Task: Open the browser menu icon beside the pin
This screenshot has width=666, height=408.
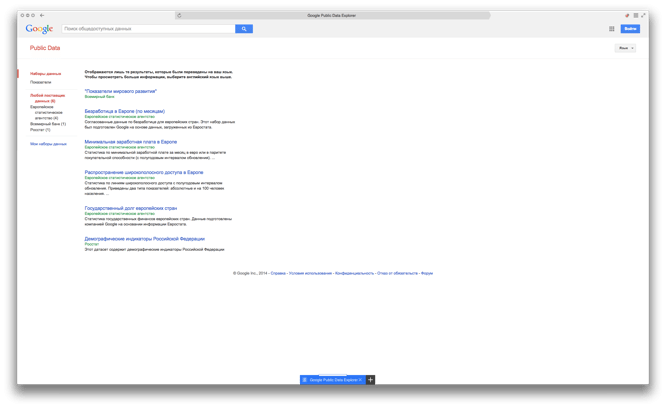Action: [635, 15]
